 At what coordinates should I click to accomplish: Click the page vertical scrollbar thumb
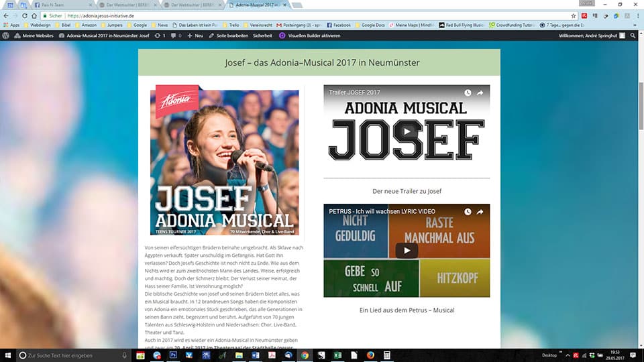click(x=641, y=106)
